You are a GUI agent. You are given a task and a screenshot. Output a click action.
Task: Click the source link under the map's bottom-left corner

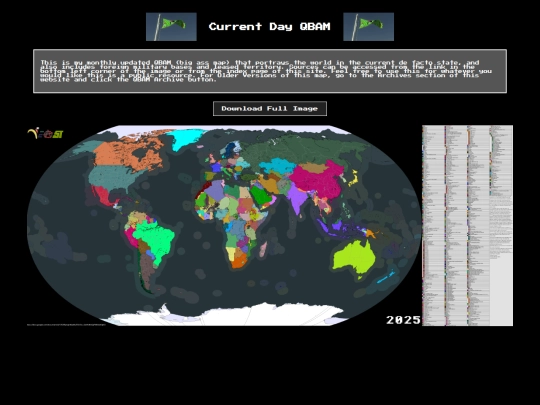(x=66, y=324)
